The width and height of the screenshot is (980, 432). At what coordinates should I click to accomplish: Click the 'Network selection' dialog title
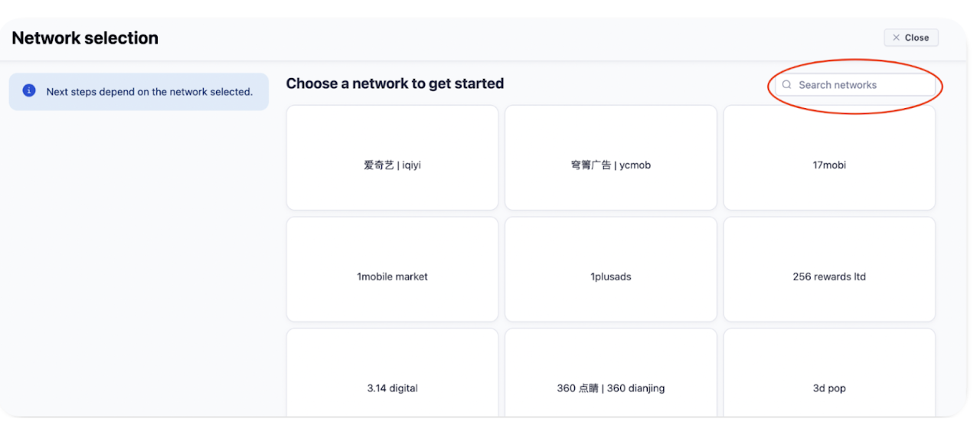click(x=85, y=38)
